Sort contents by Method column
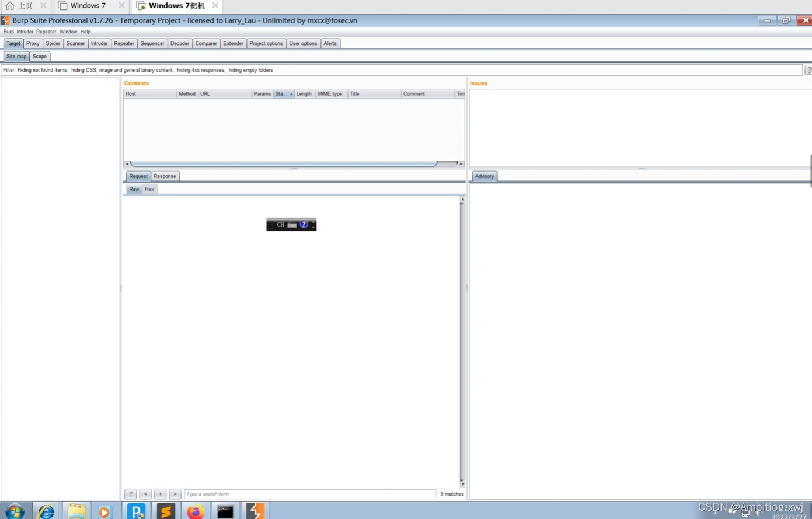 pyautogui.click(x=187, y=94)
